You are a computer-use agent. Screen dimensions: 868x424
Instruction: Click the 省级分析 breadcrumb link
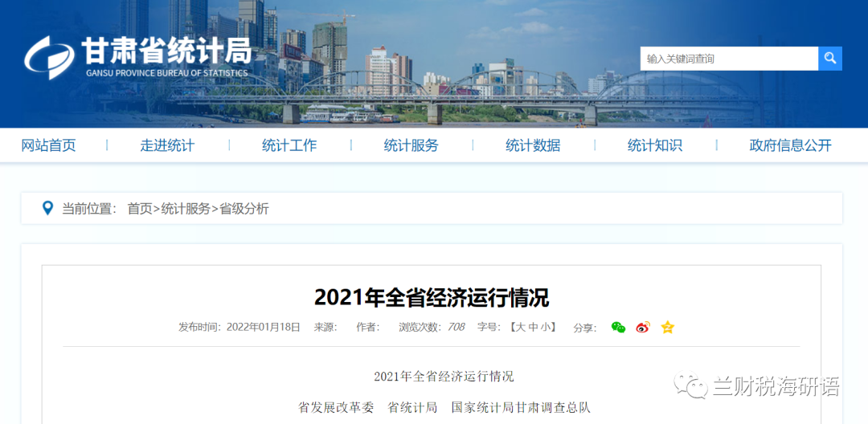[244, 209]
